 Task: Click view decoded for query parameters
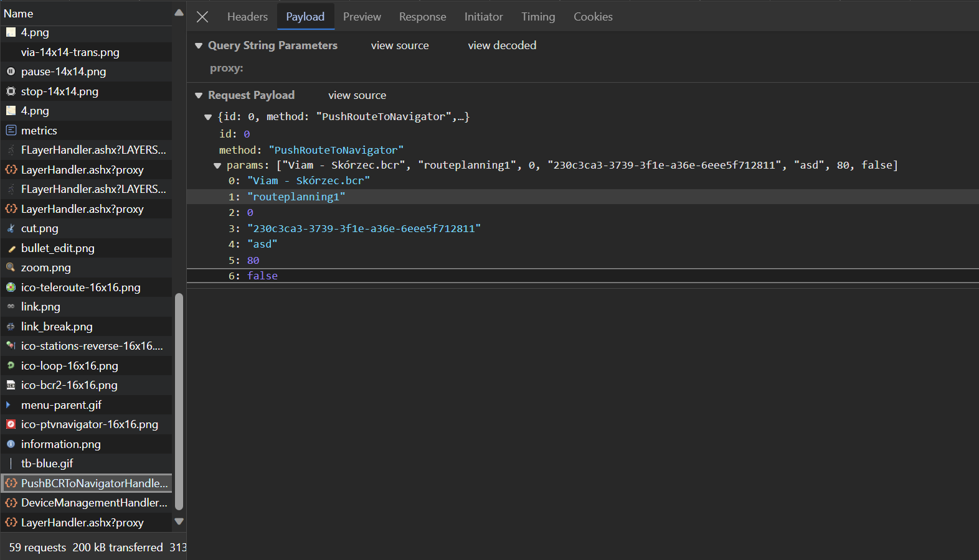click(x=501, y=45)
